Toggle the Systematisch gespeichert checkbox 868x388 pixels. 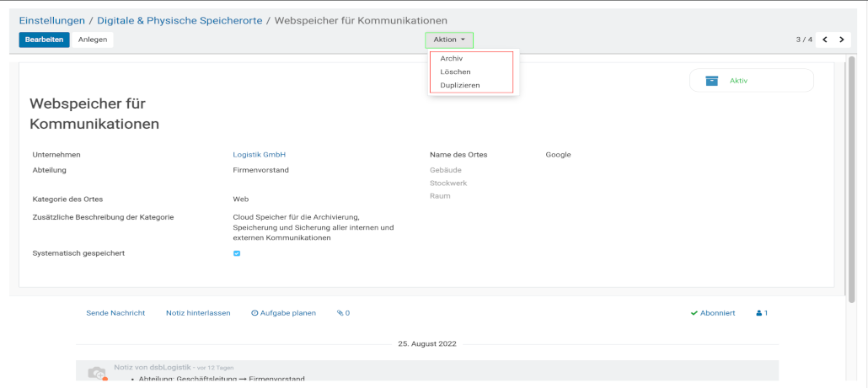[x=237, y=253]
